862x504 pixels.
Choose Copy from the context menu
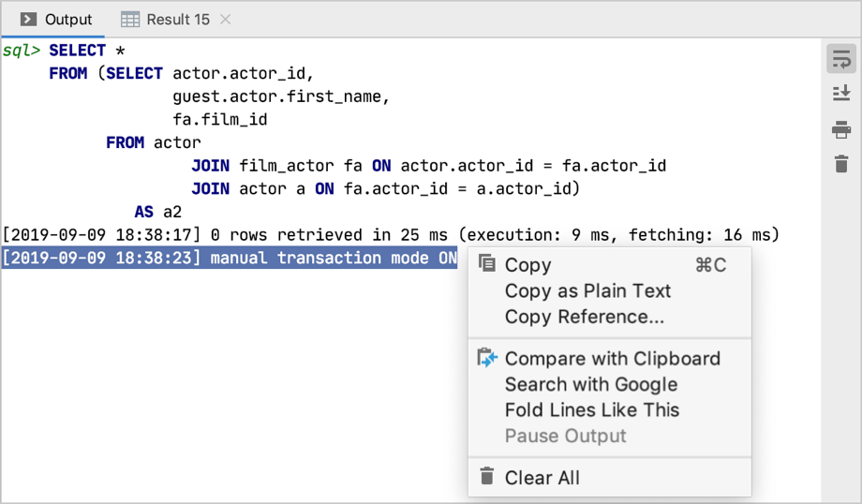click(528, 265)
